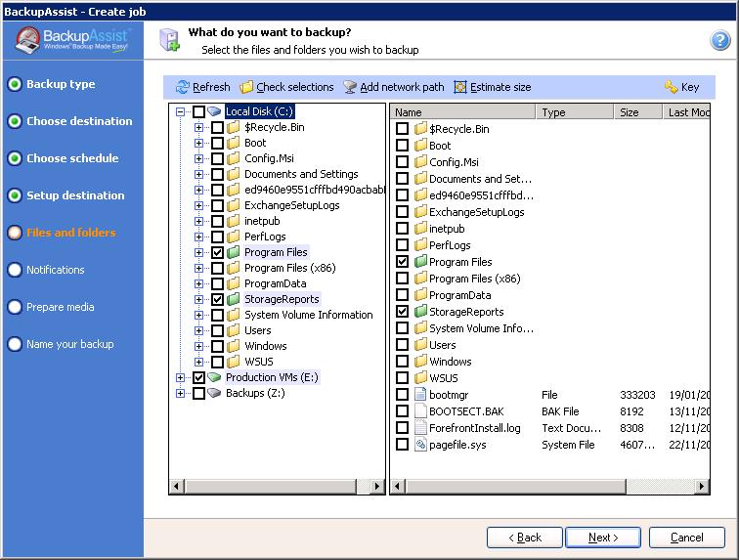The image size is (739, 560).
Task: Go to the Files and folders step
Action: (70, 233)
